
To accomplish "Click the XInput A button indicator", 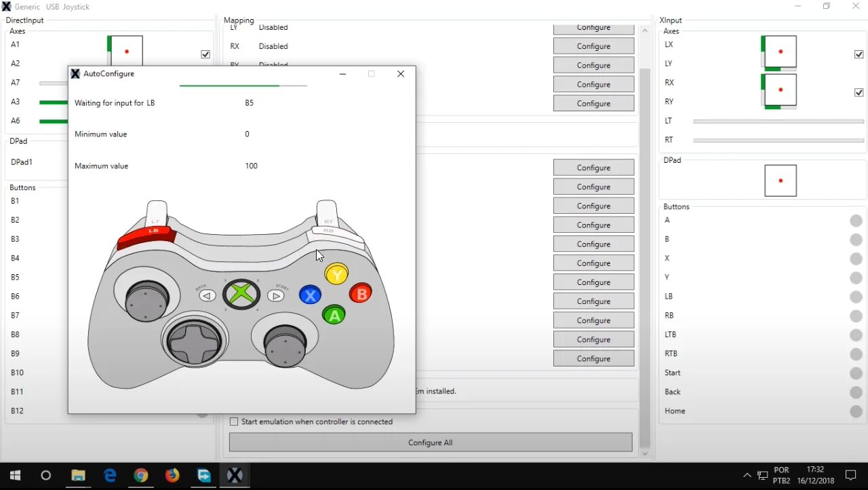I will (856, 220).
